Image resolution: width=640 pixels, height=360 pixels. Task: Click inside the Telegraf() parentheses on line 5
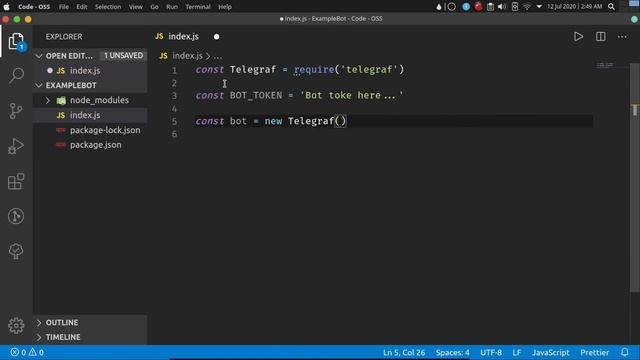pos(340,121)
